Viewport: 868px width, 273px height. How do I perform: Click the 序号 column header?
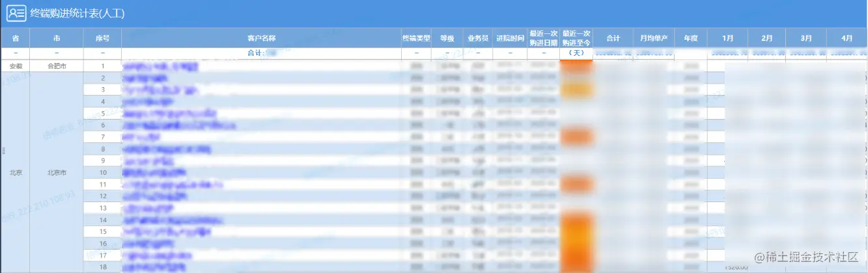pos(102,38)
